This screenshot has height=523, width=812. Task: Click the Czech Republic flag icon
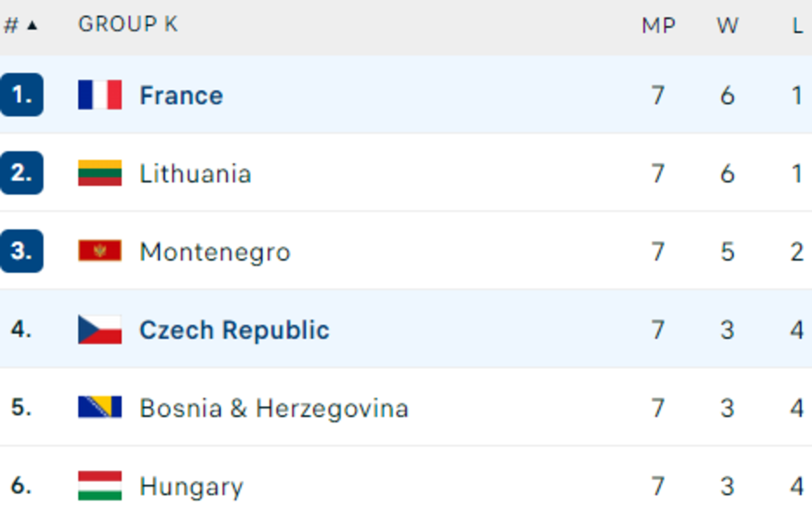[100, 329]
